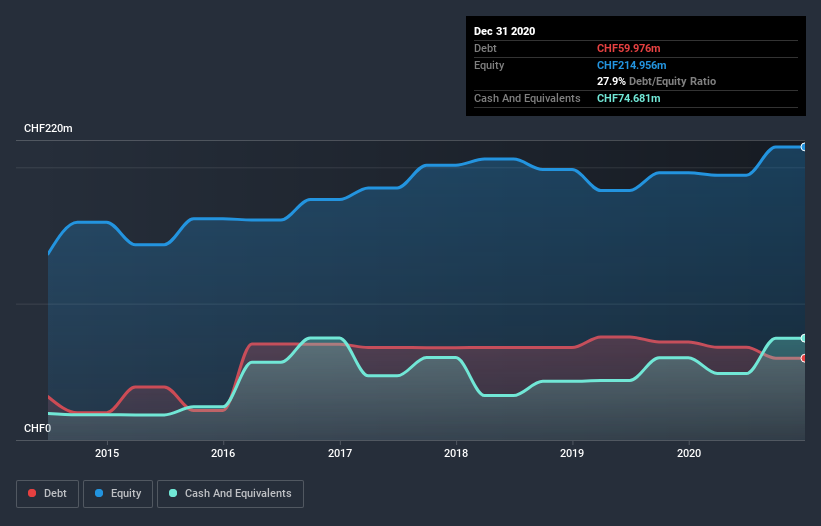
Task: Click the Dec 31 2020 tooltip date
Action: coord(504,31)
